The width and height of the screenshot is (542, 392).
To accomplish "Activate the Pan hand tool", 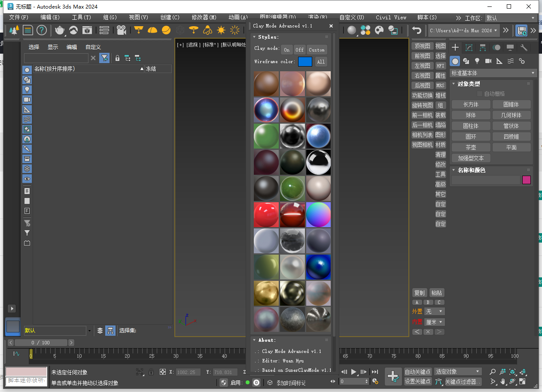I will tap(503, 381).
